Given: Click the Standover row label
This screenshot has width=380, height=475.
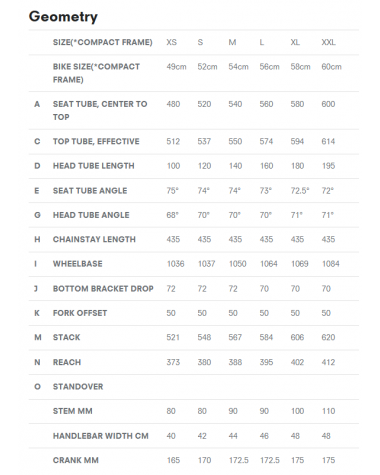Looking at the screenshot, I should click(x=78, y=387).
